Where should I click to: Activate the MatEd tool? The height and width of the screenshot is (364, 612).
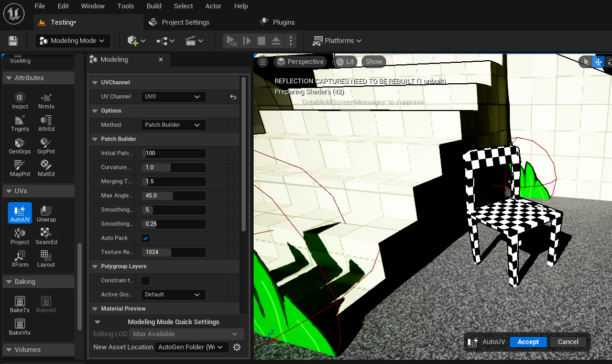click(x=46, y=168)
